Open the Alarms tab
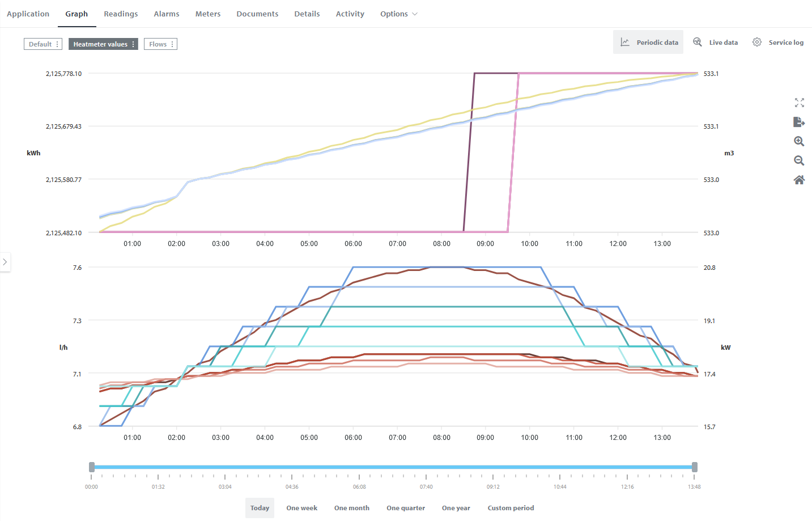This screenshot has width=812, height=521. click(166, 14)
